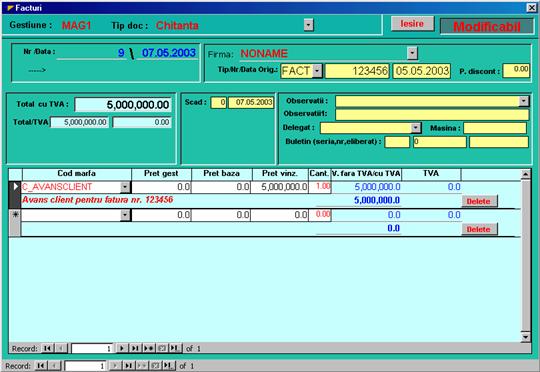This screenshot has width=540, height=372.
Task: Jump to last record in inner navigator
Action: pyautogui.click(x=135, y=348)
